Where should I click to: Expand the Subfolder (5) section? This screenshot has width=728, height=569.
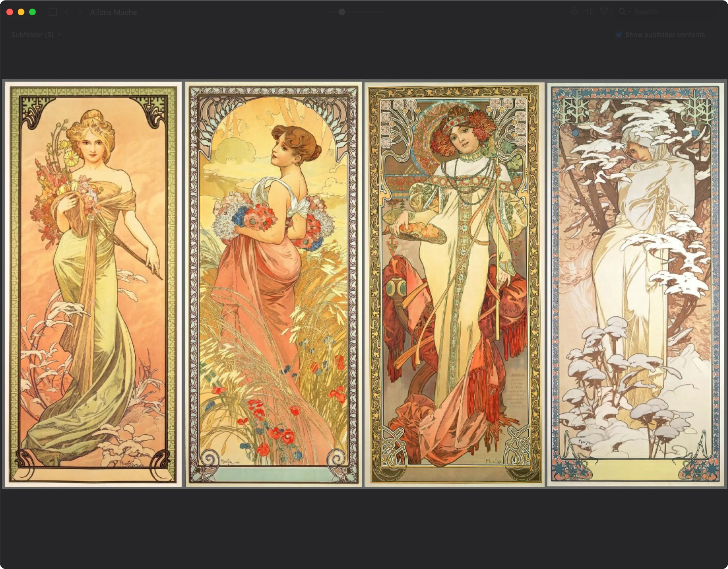tap(36, 35)
